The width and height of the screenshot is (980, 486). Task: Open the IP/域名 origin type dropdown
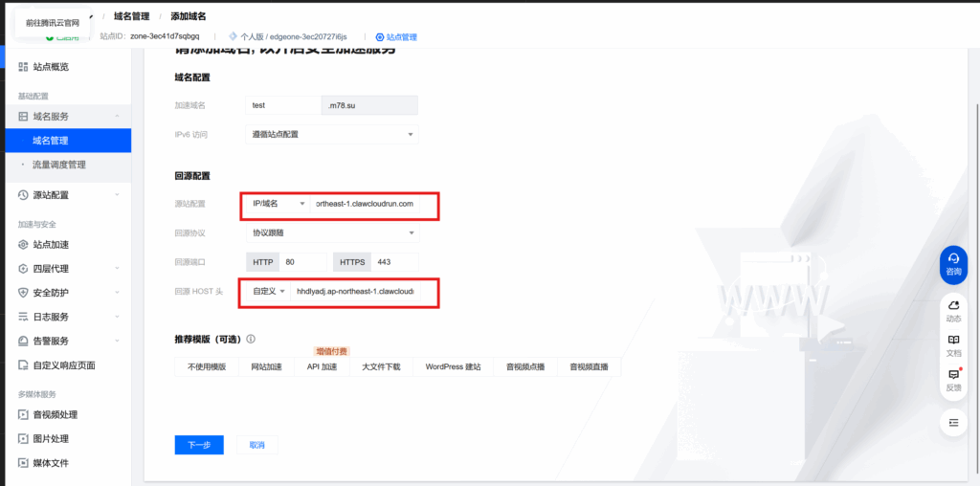click(277, 204)
